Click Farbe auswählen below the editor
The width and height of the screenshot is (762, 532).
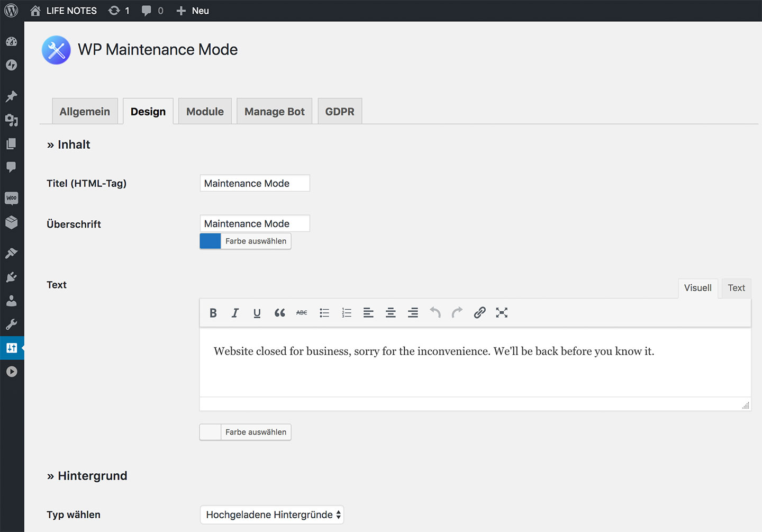click(256, 432)
